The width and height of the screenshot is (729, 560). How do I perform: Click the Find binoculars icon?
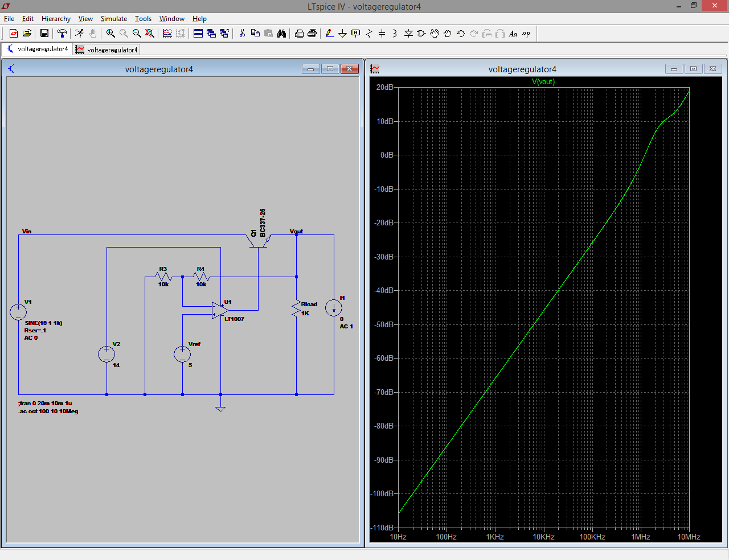tap(281, 34)
